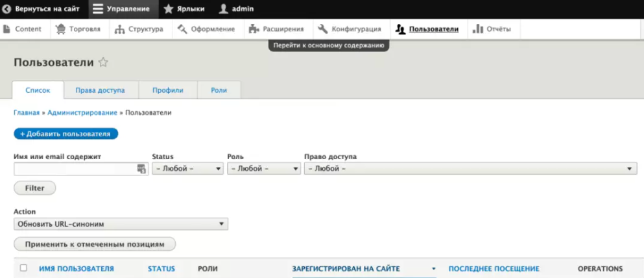The width and height of the screenshot is (644, 278).
Task: Click Применить к отмеченным позициям button
Action: pos(95,244)
